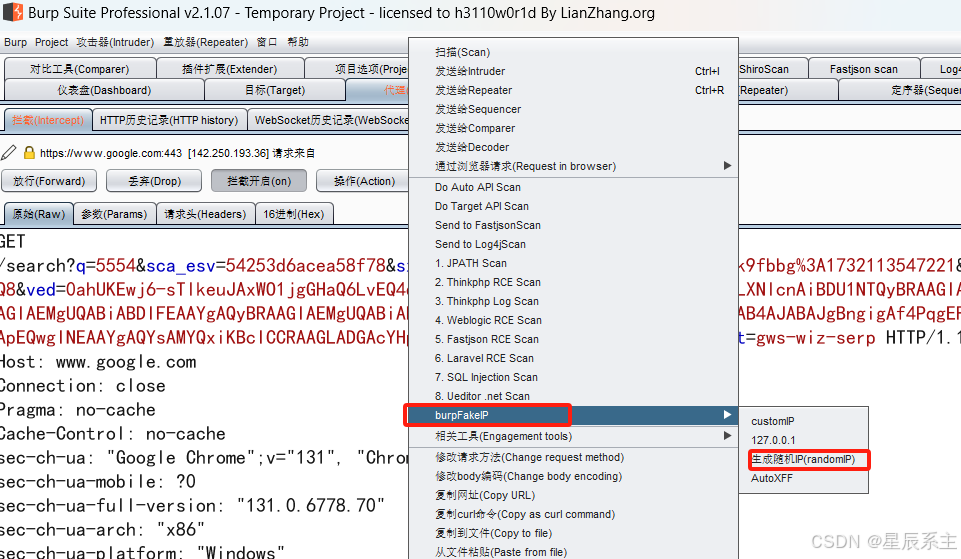Select 5. Fastjson RCE Scan menu entry
Image resolution: width=961 pixels, height=559 pixels.
click(x=573, y=339)
